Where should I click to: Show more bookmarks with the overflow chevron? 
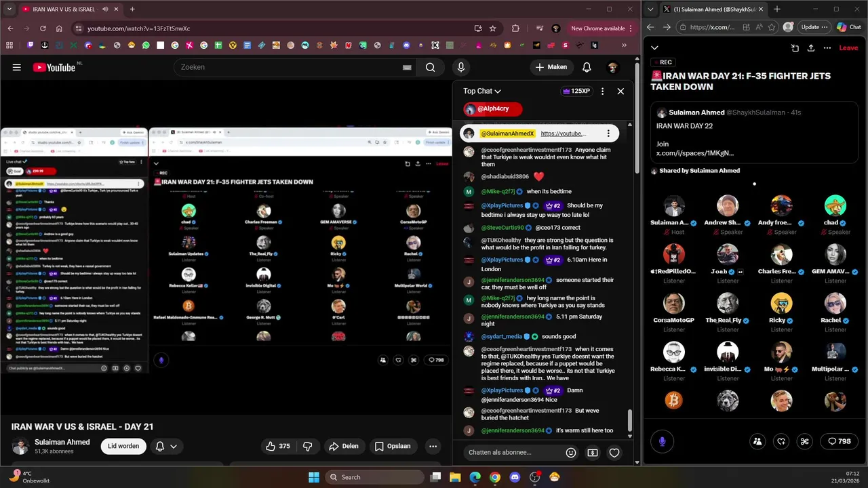[624, 45]
